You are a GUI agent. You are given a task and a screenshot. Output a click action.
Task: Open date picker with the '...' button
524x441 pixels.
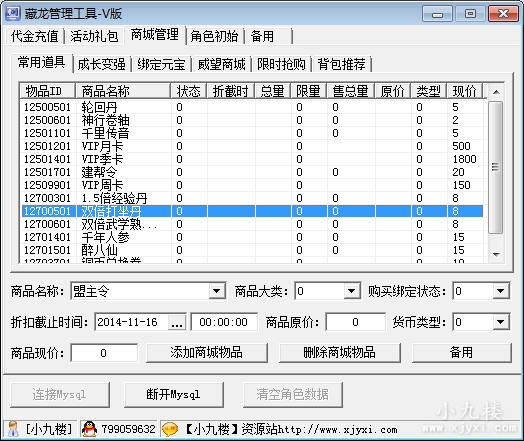click(x=176, y=322)
